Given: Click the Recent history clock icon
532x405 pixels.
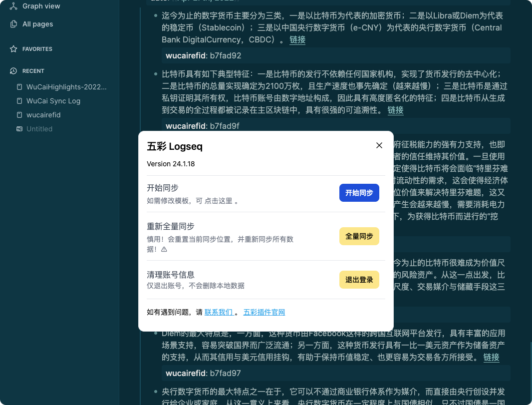Looking at the screenshot, I should 13,71.
